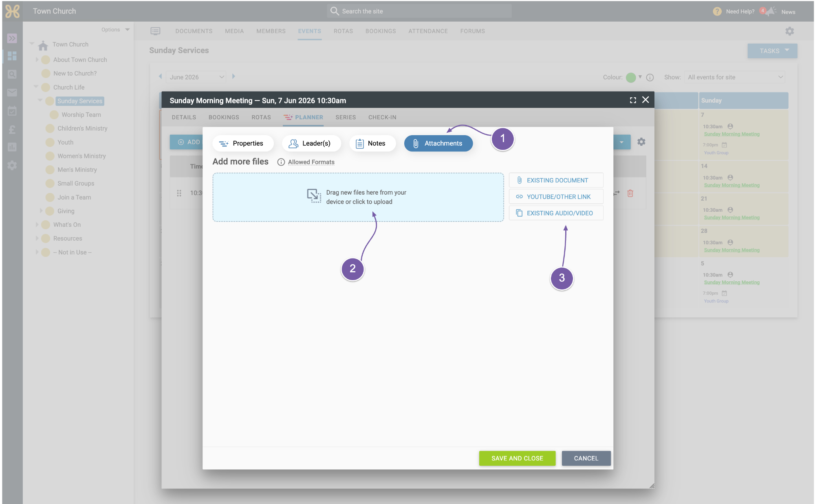This screenshot has height=504, width=815.
Task: Expand the Giving tree node
Action: pyautogui.click(x=41, y=211)
